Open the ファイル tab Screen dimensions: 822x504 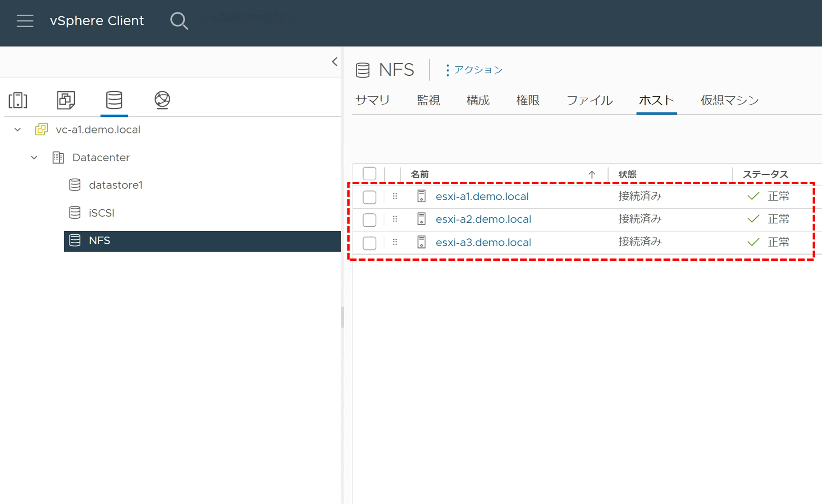(589, 100)
